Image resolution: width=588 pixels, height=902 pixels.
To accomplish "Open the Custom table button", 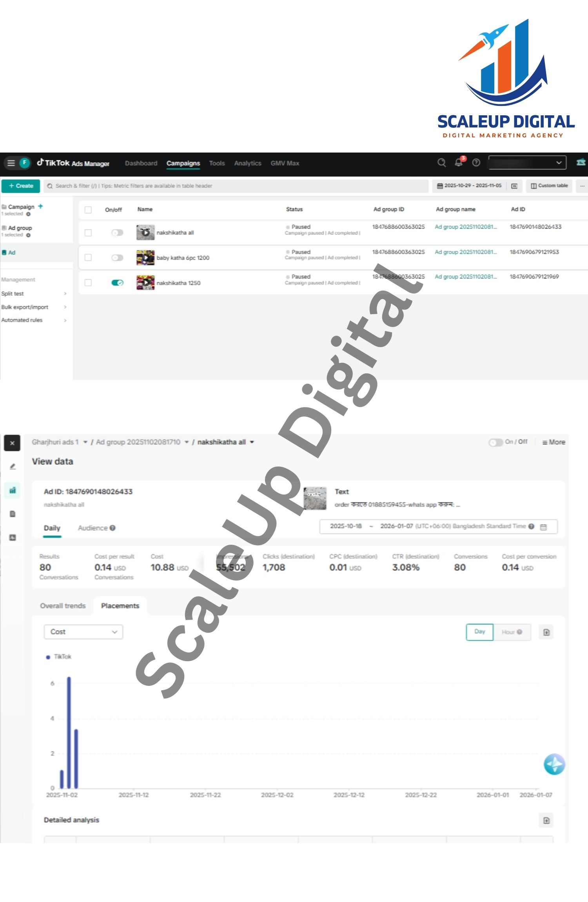I will (x=549, y=186).
